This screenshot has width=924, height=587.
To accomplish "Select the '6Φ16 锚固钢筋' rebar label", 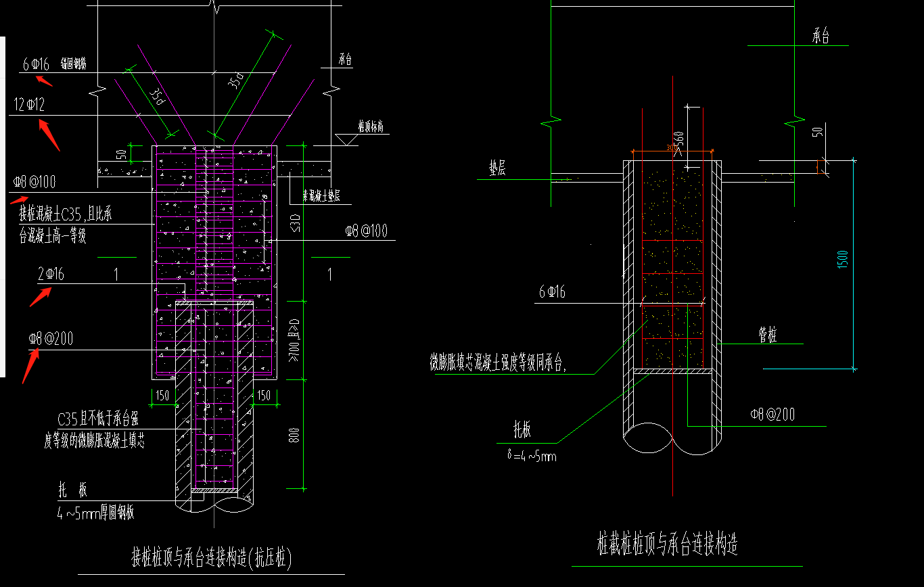I will pos(54,64).
